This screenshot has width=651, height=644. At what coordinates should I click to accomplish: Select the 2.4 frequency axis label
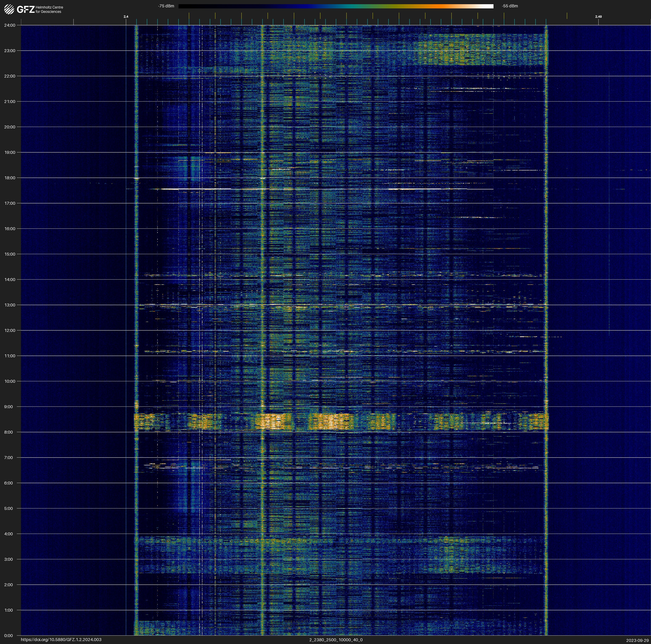(126, 17)
